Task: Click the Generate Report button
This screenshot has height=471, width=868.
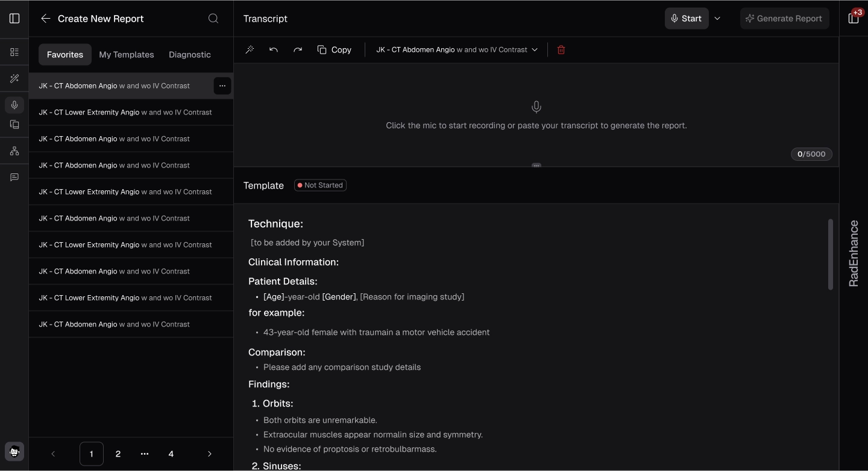Action: pos(784,19)
